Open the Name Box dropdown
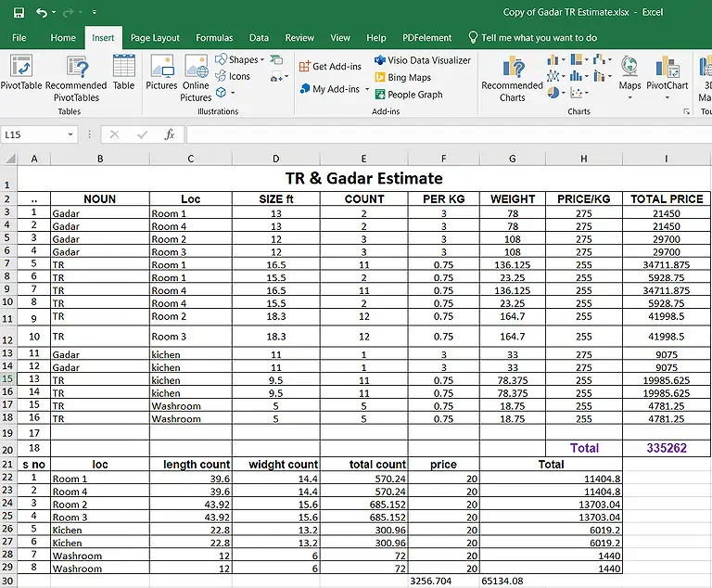 (x=70, y=134)
